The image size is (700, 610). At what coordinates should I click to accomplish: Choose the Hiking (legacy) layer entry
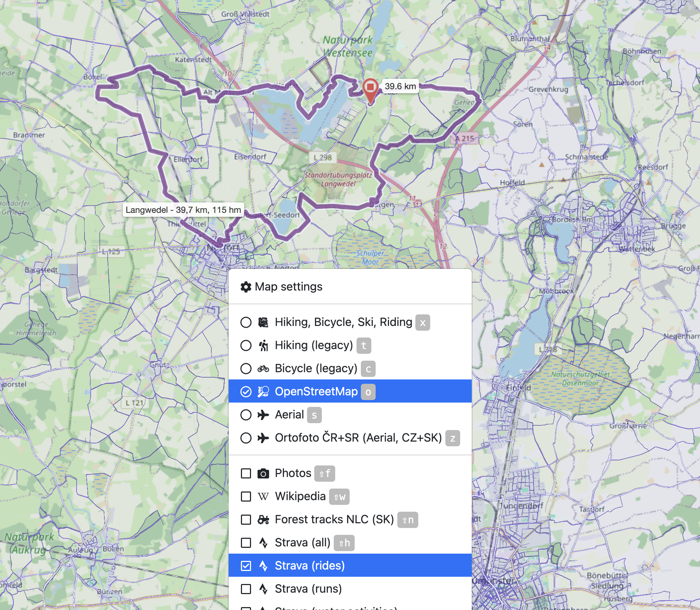click(x=350, y=345)
